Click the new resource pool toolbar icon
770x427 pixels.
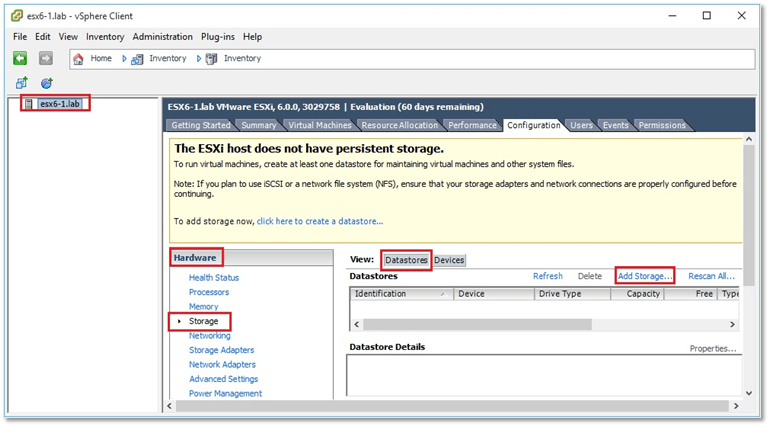(x=47, y=83)
